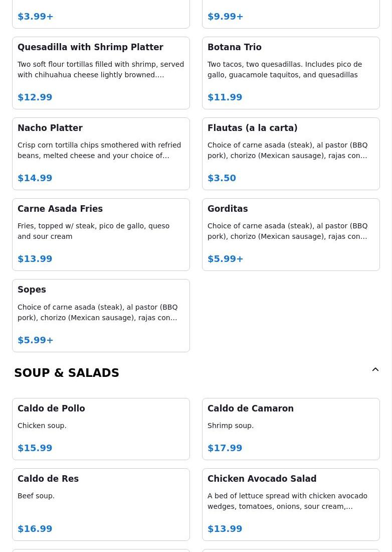Select Caldo de Res beef soup
Viewport: 392px width, 552px height.
coord(101,504)
